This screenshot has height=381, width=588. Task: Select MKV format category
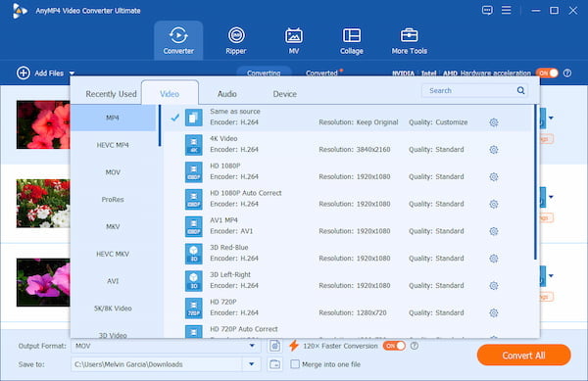tap(113, 226)
